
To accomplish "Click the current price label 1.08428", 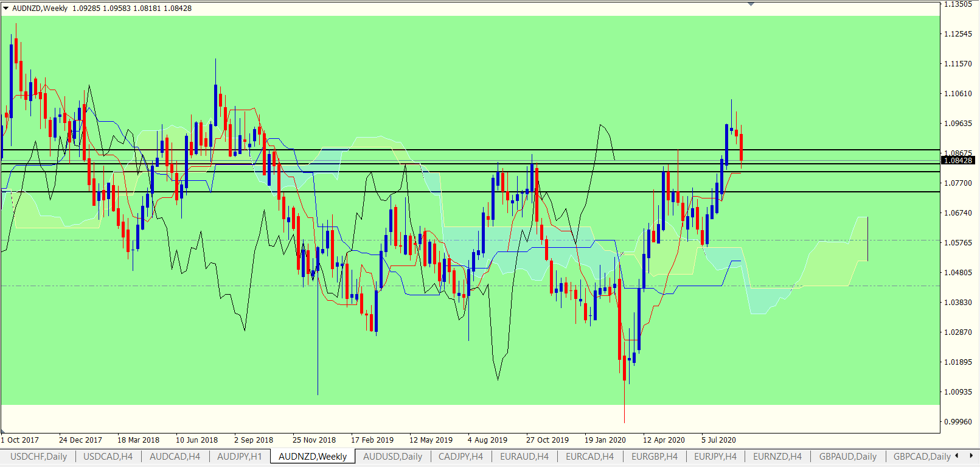I will click(957, 161).
